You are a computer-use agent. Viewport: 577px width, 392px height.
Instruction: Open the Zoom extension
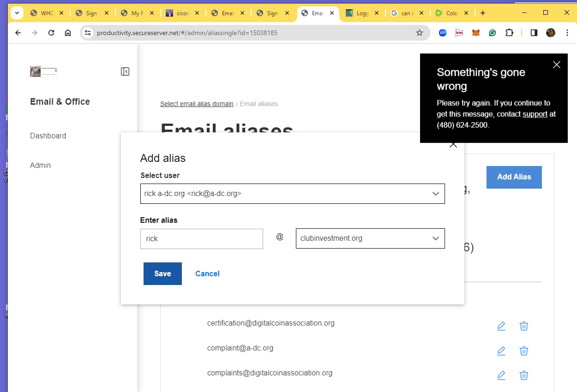(443, 33)
